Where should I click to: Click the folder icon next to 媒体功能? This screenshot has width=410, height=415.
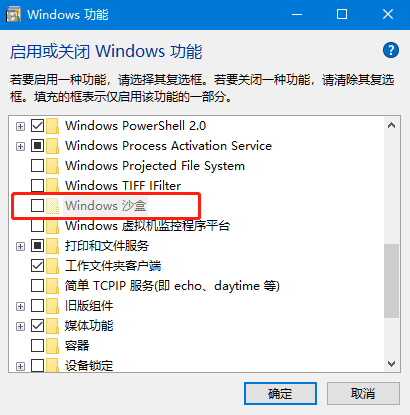[x=52, y=326]
